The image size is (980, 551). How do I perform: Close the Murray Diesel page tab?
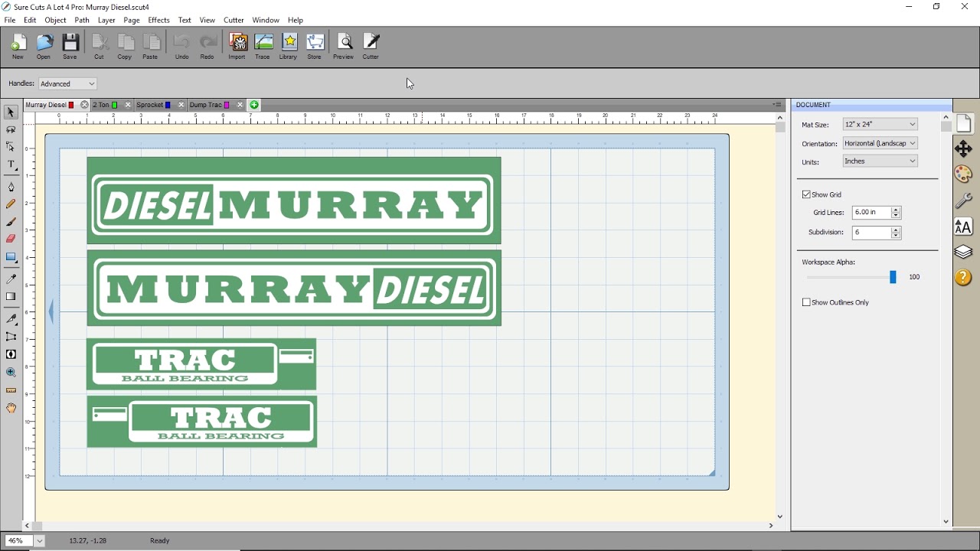click(x=84, y=105)
